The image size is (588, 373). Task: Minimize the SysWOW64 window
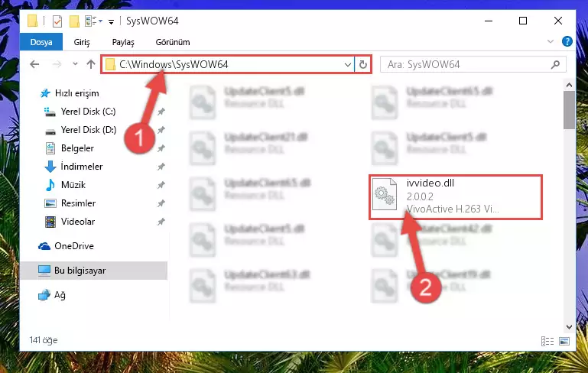tap(489, 21)
